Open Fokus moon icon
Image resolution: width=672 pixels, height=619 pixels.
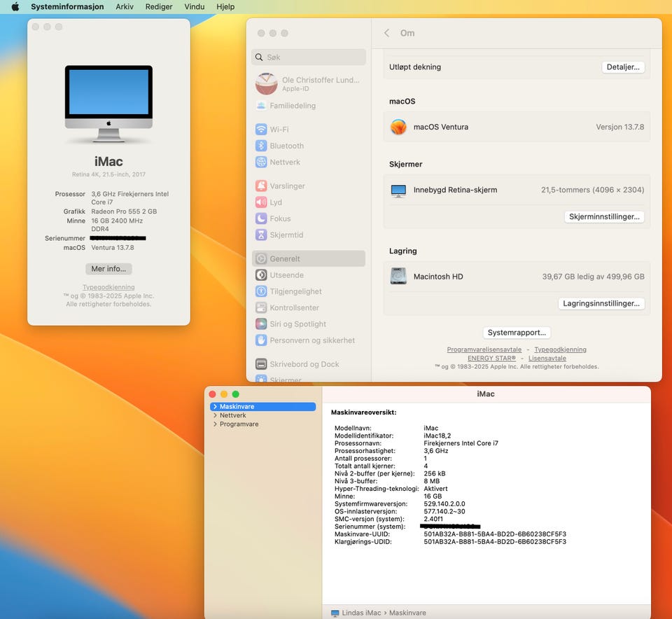(261, 218)
